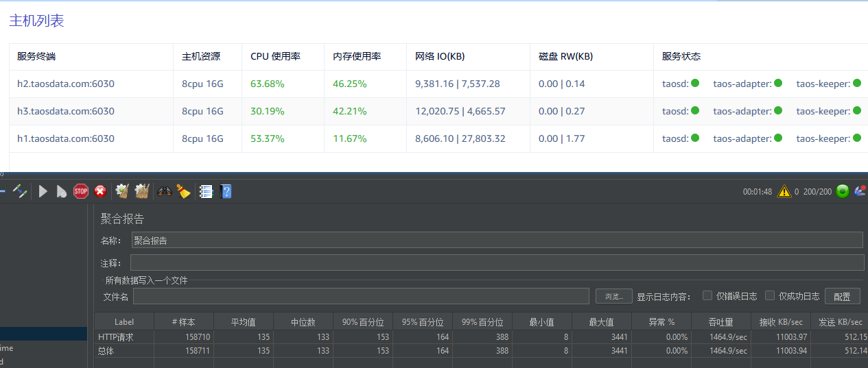Click the 浏览... browse button
Image resolution: width=868 pixels, height=368 pixels.
[613, 297]
